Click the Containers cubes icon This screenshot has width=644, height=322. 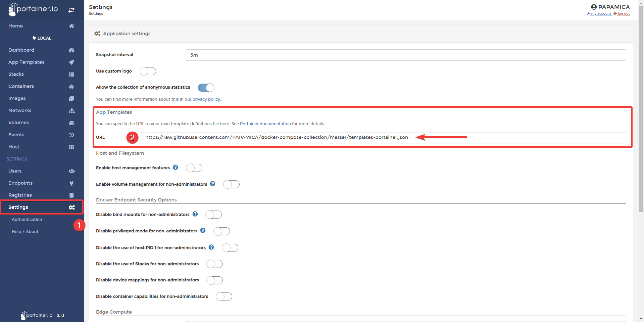71,86
